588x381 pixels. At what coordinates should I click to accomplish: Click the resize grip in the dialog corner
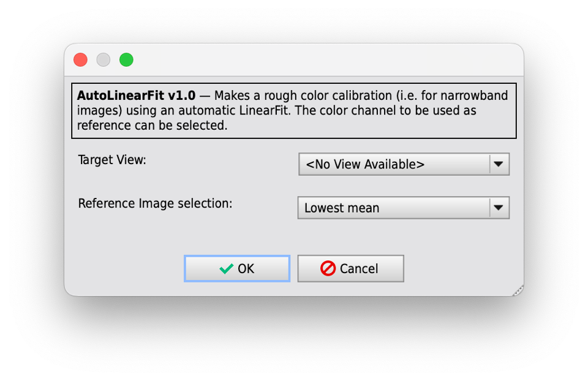click(x=518, y=290)
